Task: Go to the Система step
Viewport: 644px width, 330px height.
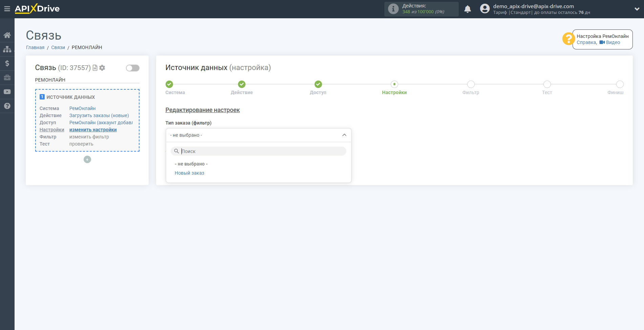Action: point(169,84)
